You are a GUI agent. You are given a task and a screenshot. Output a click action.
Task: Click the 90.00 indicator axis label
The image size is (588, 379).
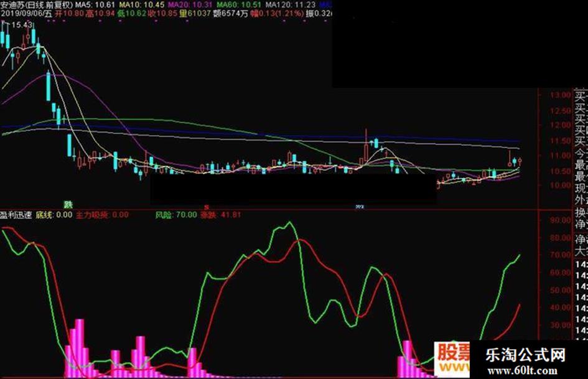pos(561,220)
